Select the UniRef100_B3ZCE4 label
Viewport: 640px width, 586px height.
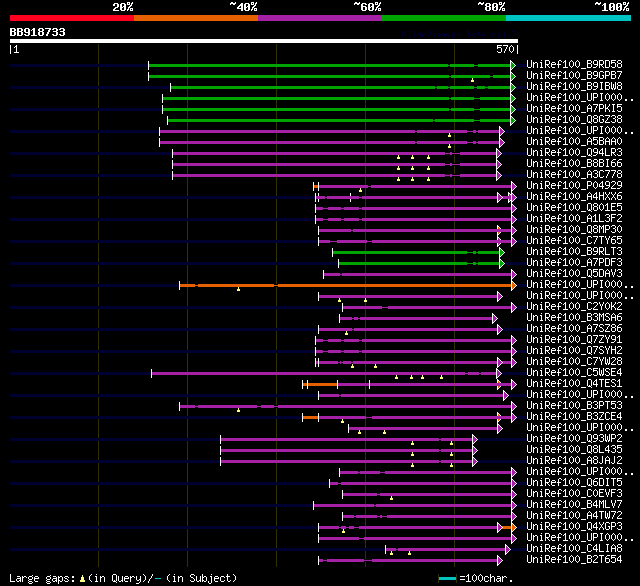(x=574, y=417)
